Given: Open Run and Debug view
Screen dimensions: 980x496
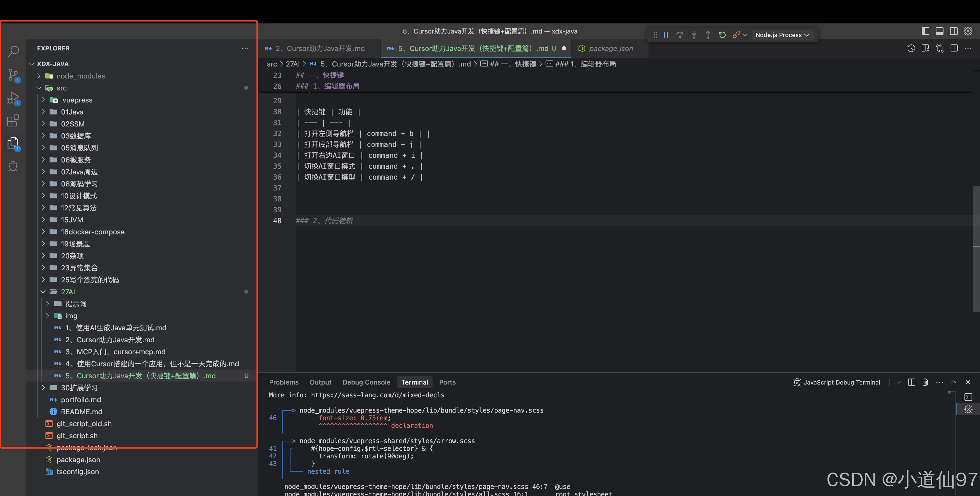Looking at the screenshot, I should click(13, 98).
